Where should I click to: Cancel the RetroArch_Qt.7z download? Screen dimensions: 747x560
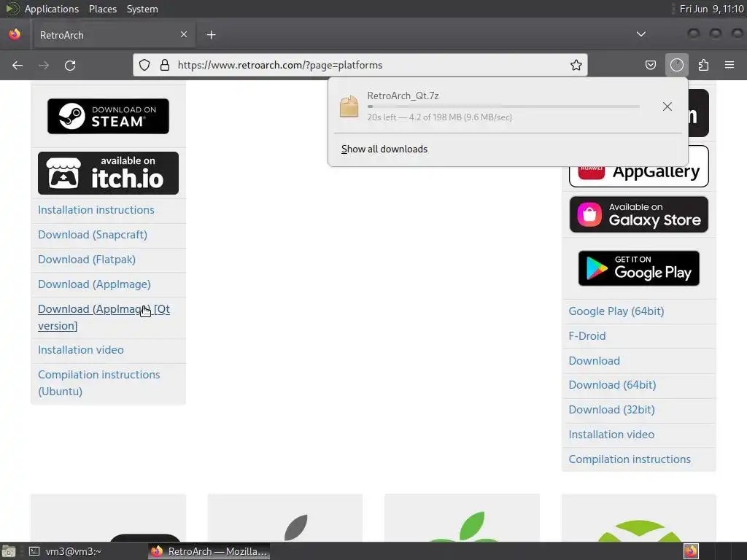click(667, 106)
